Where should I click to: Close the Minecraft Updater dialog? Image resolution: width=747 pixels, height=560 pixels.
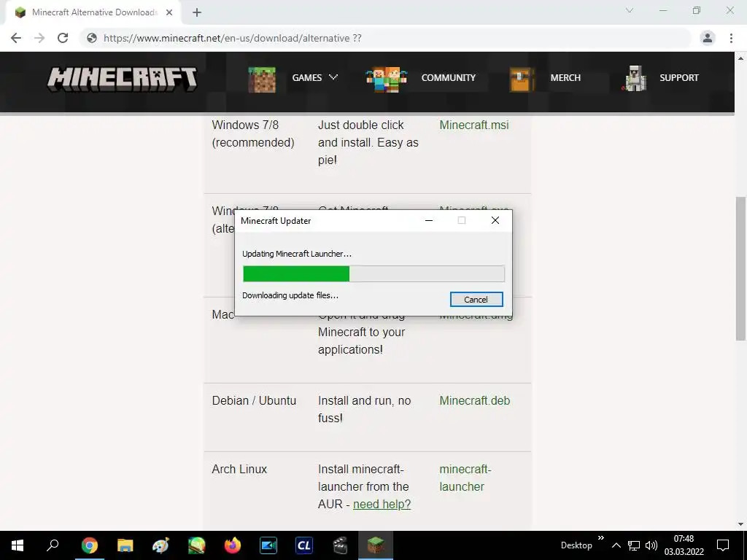pyautogui.click(x=495, y=220)
